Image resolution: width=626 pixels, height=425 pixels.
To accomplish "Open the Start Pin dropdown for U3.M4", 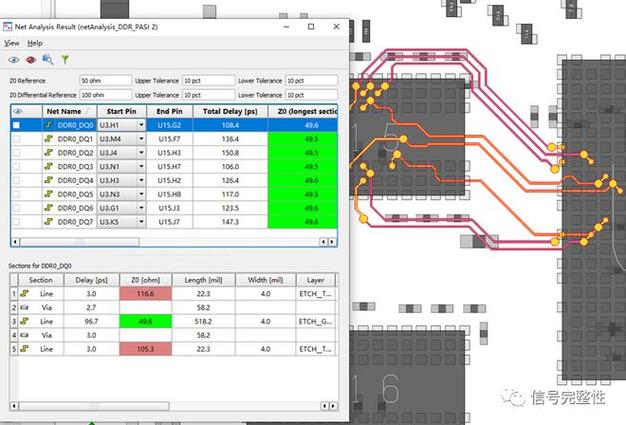I will pyautogui.click(x=141, y=139).
